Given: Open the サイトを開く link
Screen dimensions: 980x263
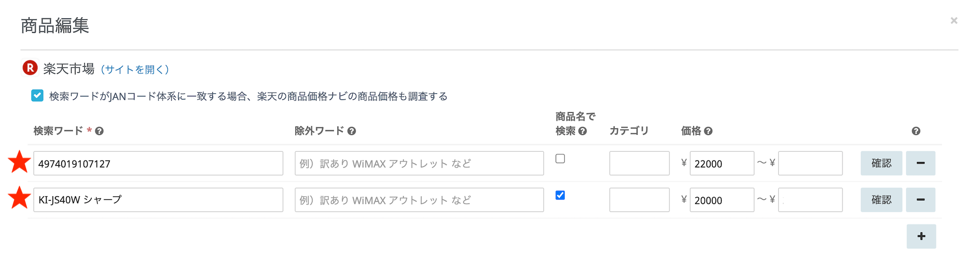Looking at the screenshot, I should pos(134,69).
